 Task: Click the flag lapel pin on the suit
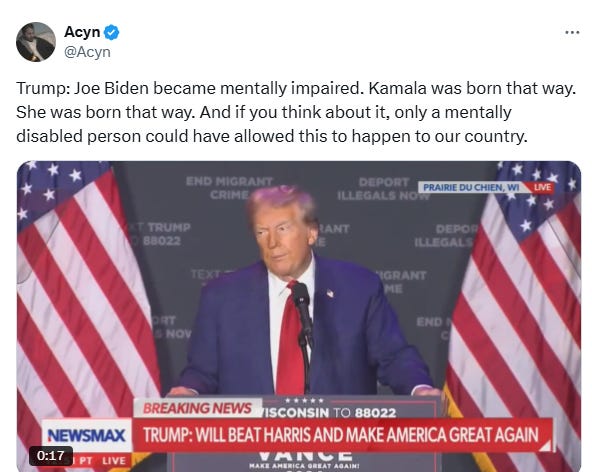click(330, 293)
